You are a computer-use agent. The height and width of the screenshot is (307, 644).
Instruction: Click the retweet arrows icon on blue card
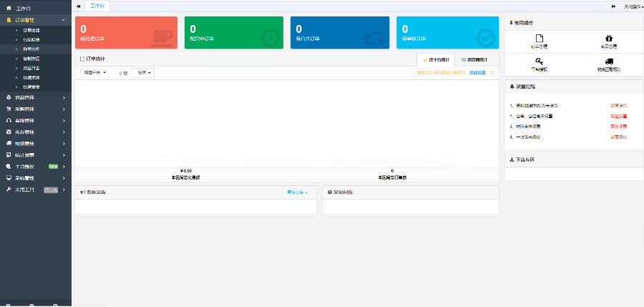pyautogui.click(x=374, y=38)
